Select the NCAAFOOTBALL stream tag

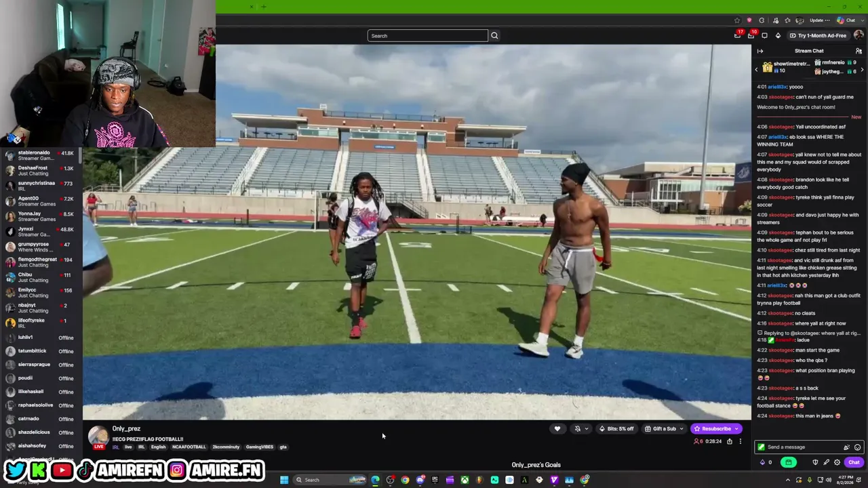pyautogui.click(x=189, y=447)
